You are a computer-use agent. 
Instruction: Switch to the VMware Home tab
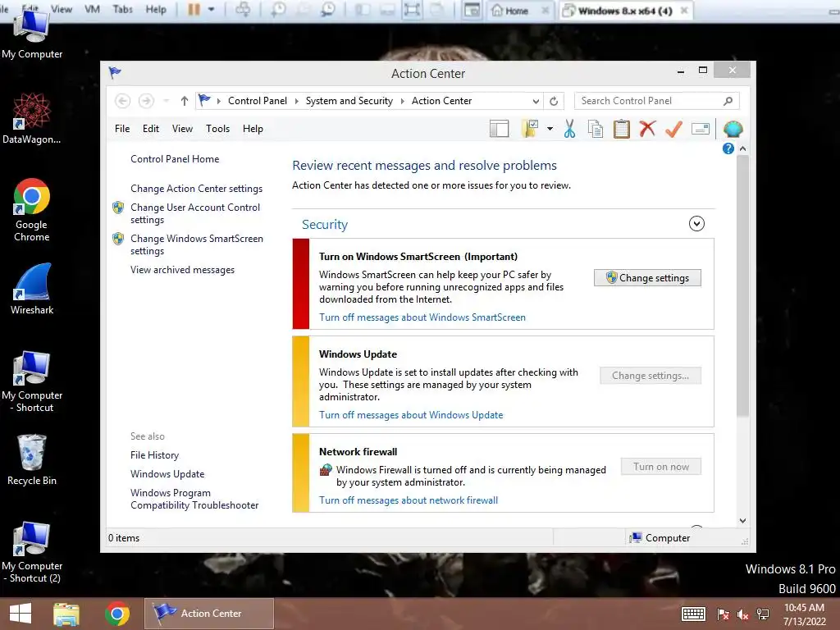tap(516, 11)
